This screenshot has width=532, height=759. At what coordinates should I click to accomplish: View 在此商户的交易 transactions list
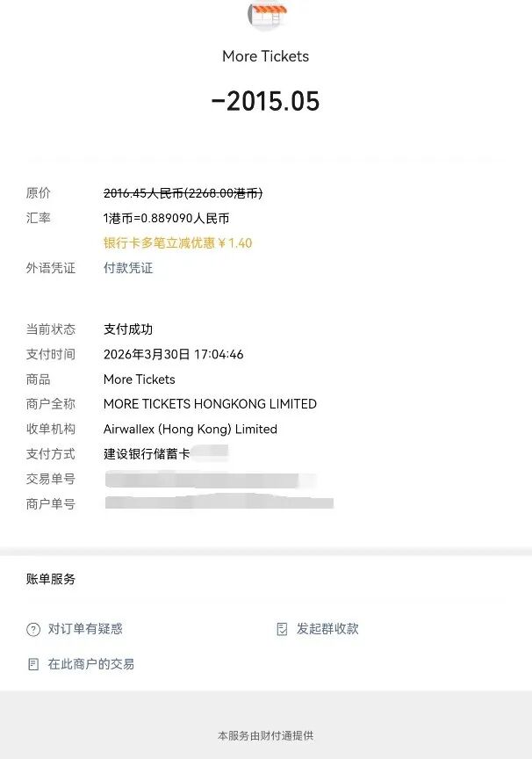91,663
